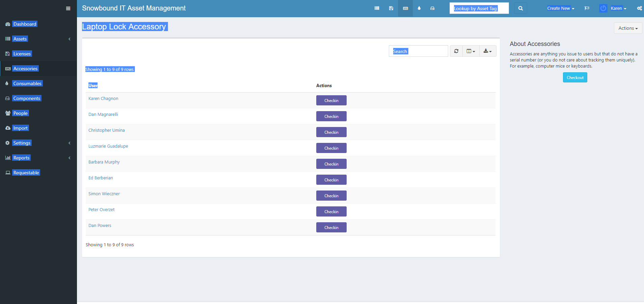The image size is (644, 304).
Task: Open Licenses via the save icon
Action: 391,8
